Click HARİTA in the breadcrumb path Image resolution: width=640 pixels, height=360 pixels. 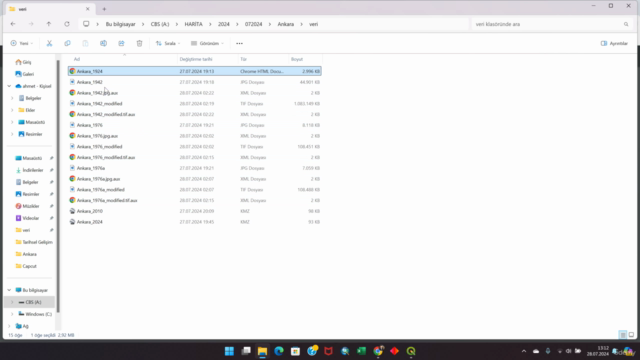point(193,24)
